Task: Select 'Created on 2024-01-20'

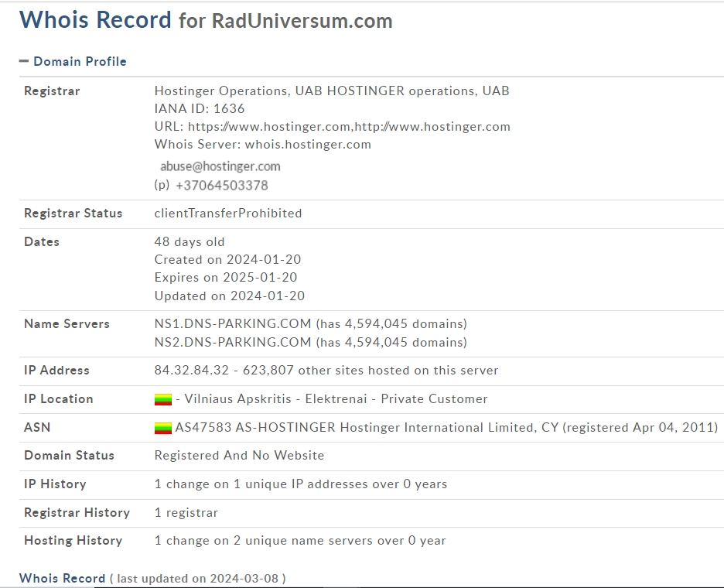Action: (x=227, y=260)
